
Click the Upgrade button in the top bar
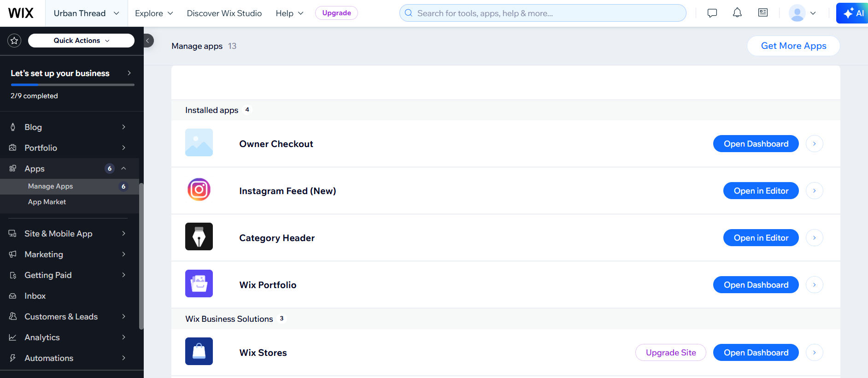[336, 13]
